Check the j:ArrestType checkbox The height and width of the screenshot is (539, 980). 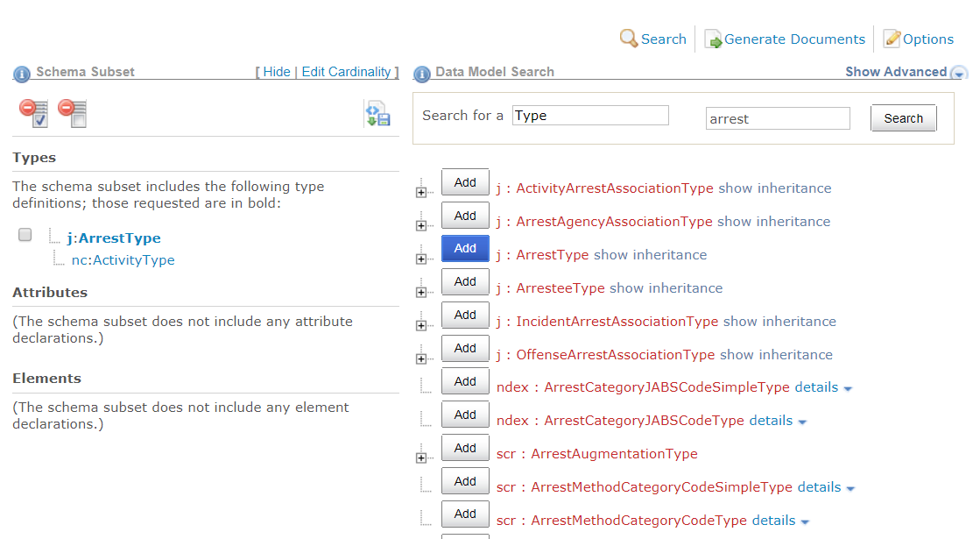(25, 235)
